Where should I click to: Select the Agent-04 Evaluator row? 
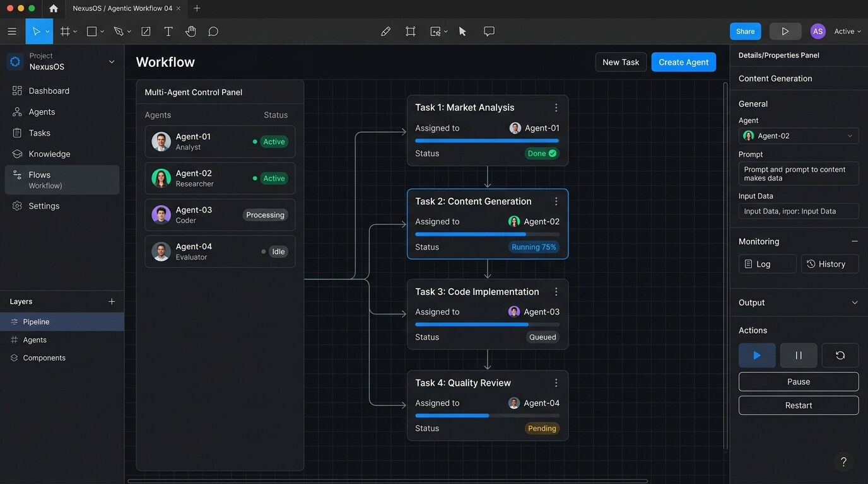[x=220, y=251]
